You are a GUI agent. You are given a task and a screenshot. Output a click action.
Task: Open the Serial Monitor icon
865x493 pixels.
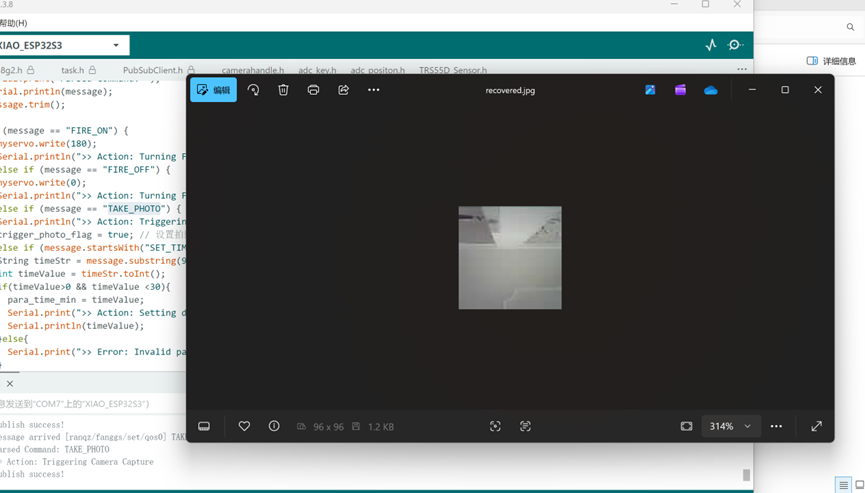pyautogui.click(x=735, y=45)
